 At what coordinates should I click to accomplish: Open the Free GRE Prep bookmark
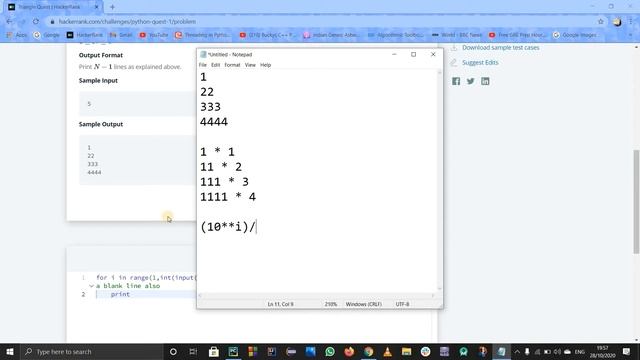pos(518,35)
